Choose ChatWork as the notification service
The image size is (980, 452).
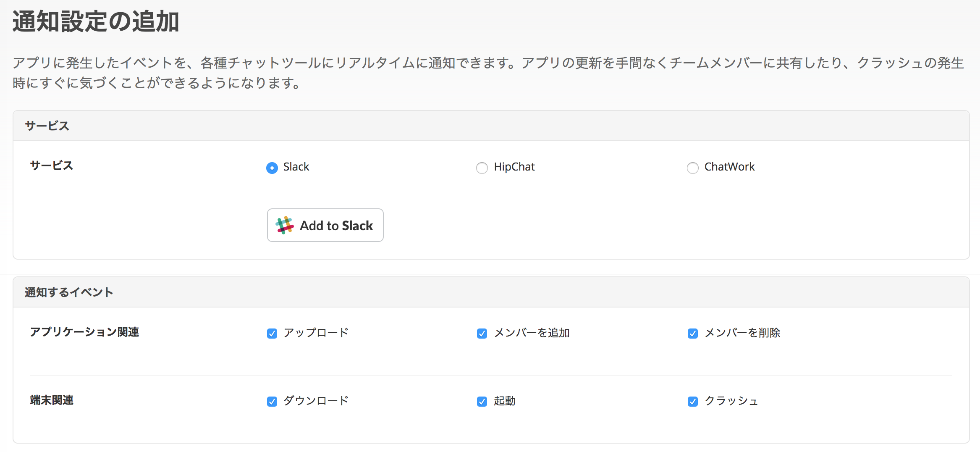692,168
